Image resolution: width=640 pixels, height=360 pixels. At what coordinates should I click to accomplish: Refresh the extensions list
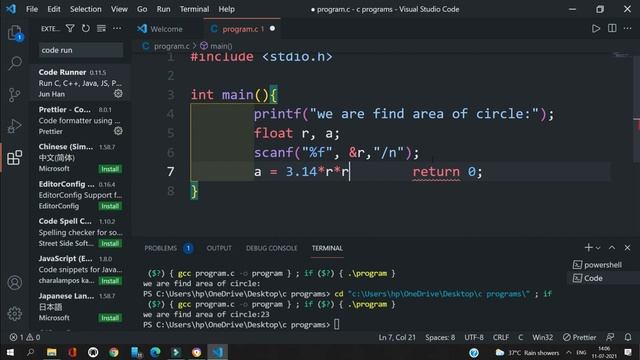(86, 28)
